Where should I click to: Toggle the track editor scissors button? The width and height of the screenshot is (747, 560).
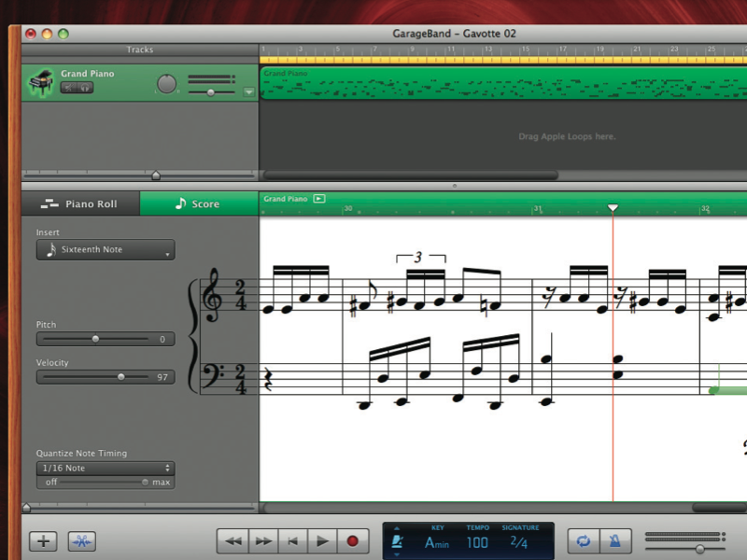82,541
